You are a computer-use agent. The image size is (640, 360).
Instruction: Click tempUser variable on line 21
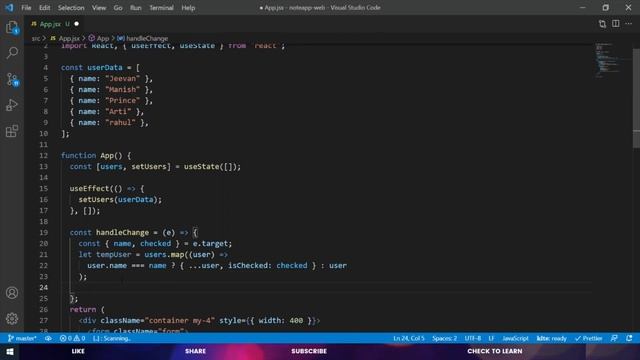click(113, 254)
